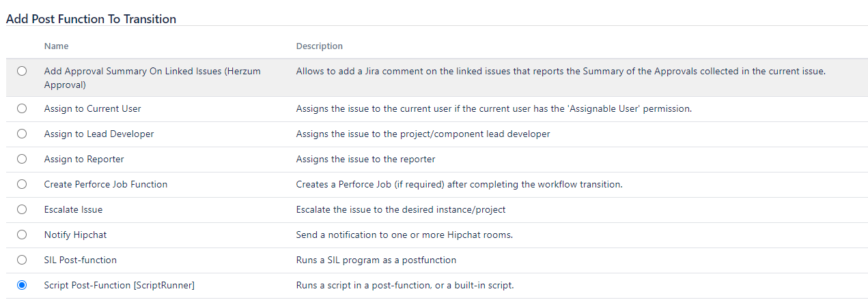This screenshot has width=868, height=300.
Task: Click the Description column header
Action: [319, 46]
